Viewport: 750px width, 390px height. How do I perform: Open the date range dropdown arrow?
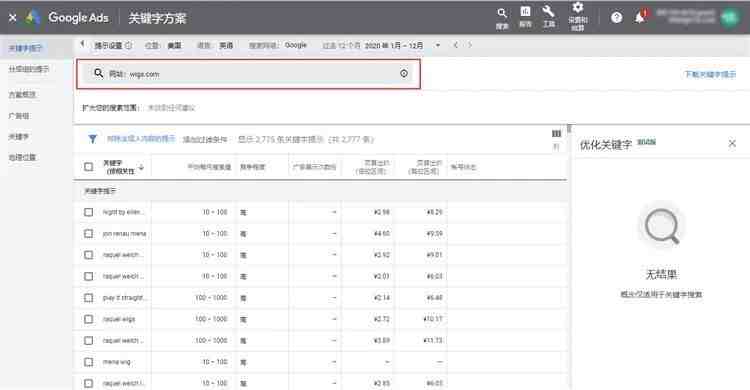coord(438,45)
